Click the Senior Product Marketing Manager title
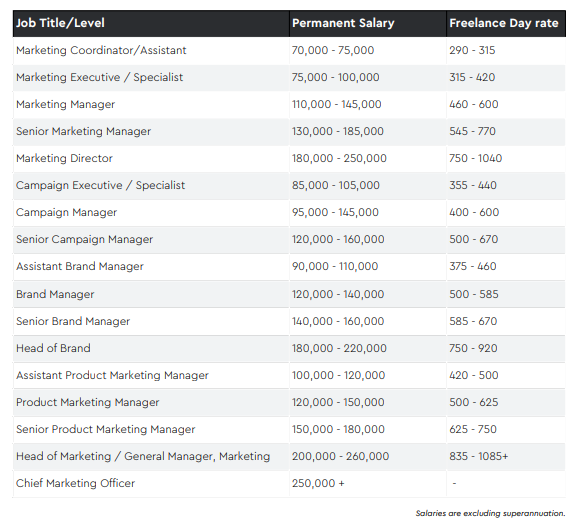The width and height of the screenshot is (583, 524). pos(106,429)
